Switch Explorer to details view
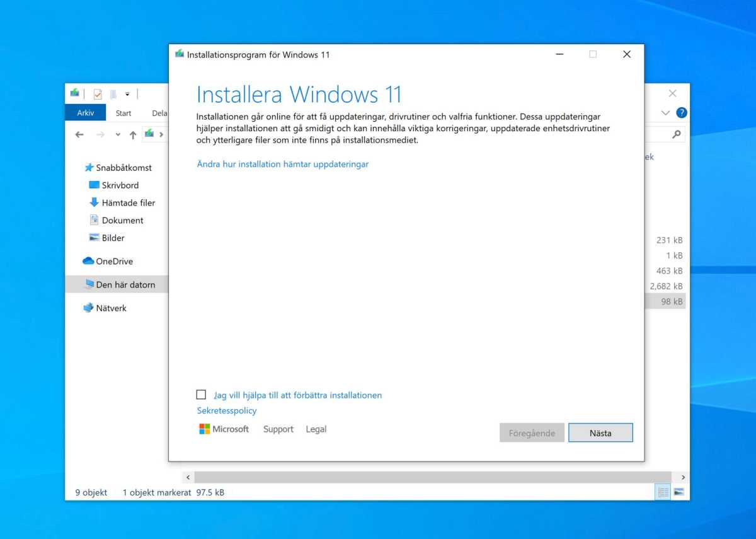The image size is (756, 539). 663,492
